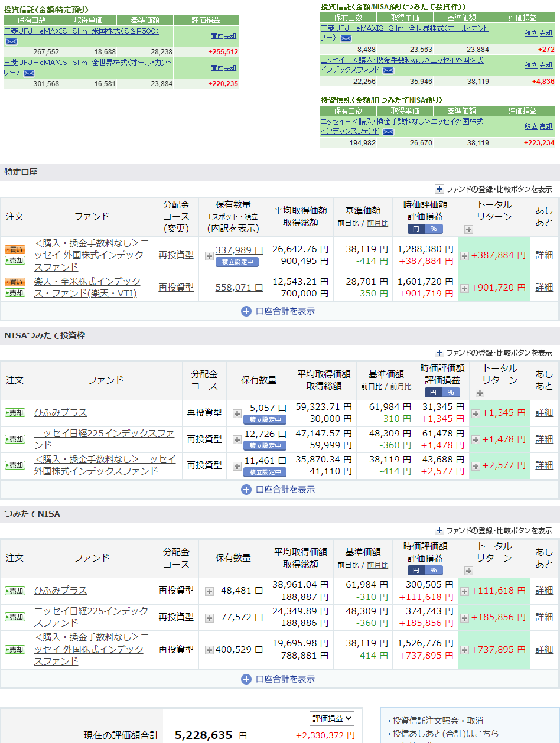
Task: Switch 特定口座 valuation display to %
Action: (x=434, y=229)
